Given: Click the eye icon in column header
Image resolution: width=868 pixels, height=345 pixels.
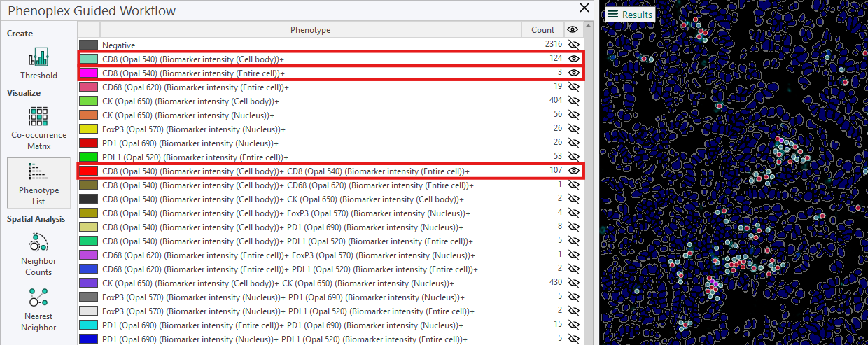Looking at the screenshot, I should (x=573, y=30).
